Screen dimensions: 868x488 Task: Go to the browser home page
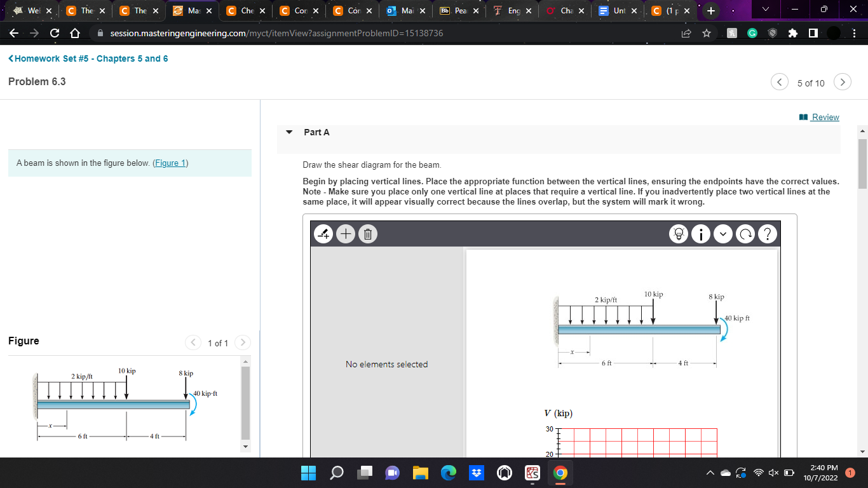click(x=74, y=33)
